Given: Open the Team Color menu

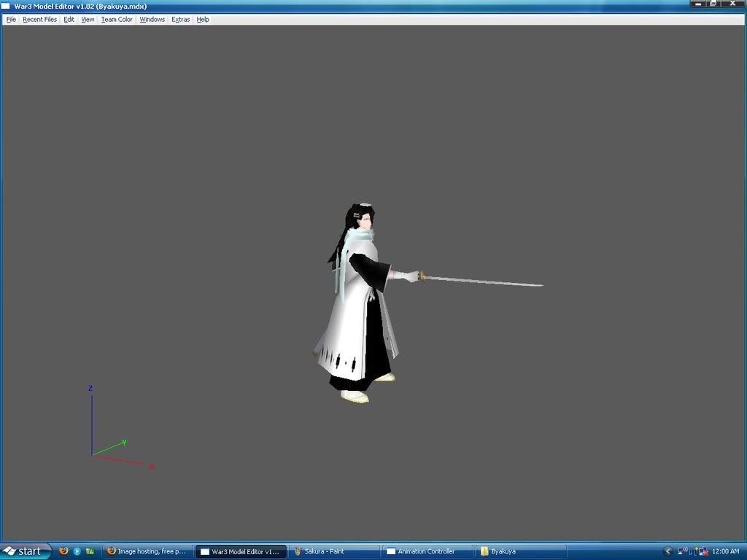Looking at the screenshot, I should click(117, 20).
